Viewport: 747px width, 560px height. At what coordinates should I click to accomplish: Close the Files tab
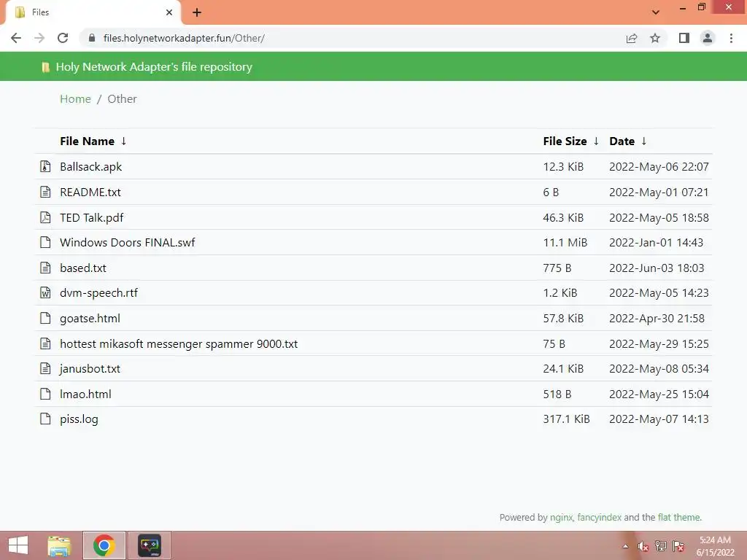[169, 12]
